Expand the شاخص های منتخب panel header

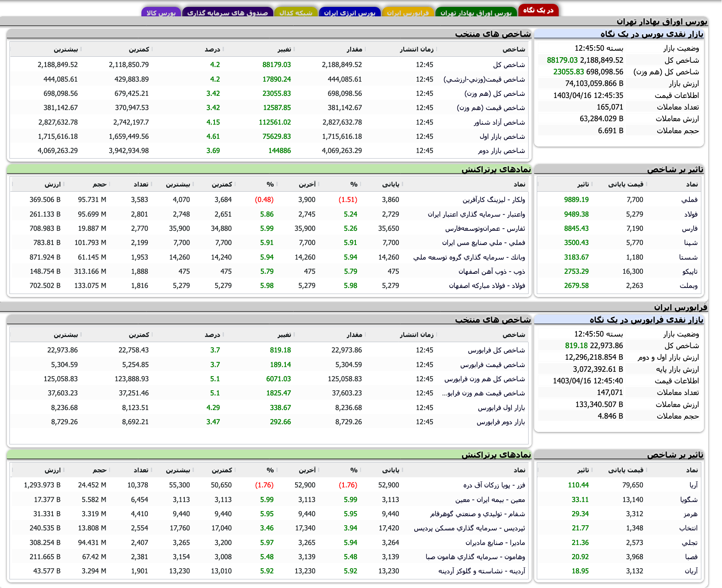tap(494, 34)
